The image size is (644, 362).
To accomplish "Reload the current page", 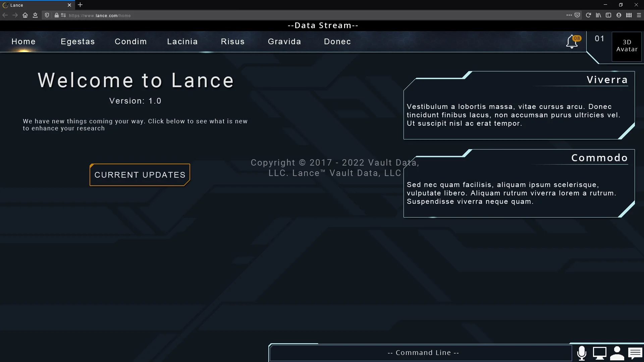I will [588, 15].
